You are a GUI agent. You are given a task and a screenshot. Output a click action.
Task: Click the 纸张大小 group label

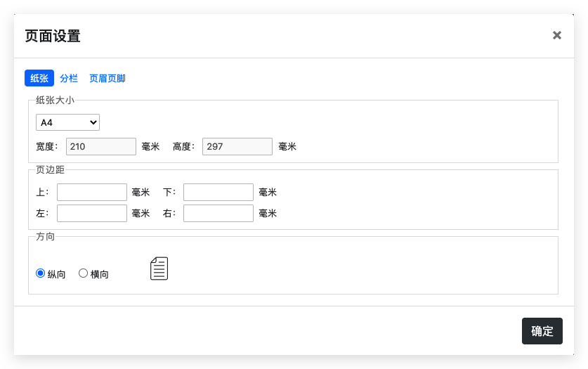(55, 100)
